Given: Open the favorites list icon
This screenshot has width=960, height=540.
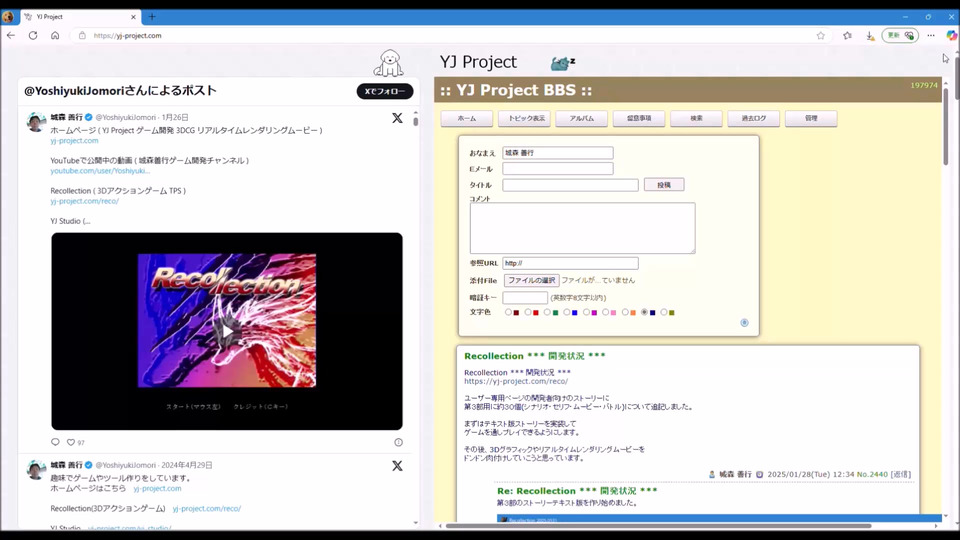Looking at the screenshot, I should pos(847,36).
